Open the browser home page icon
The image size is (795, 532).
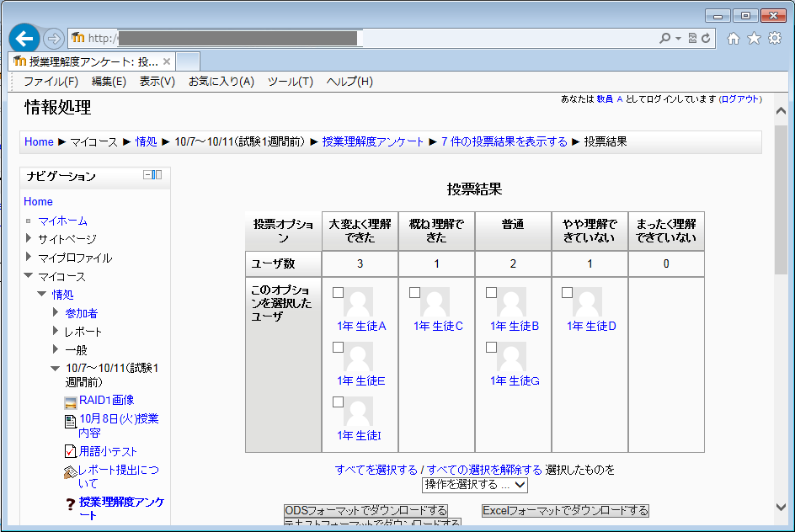[x=734, y=39]
